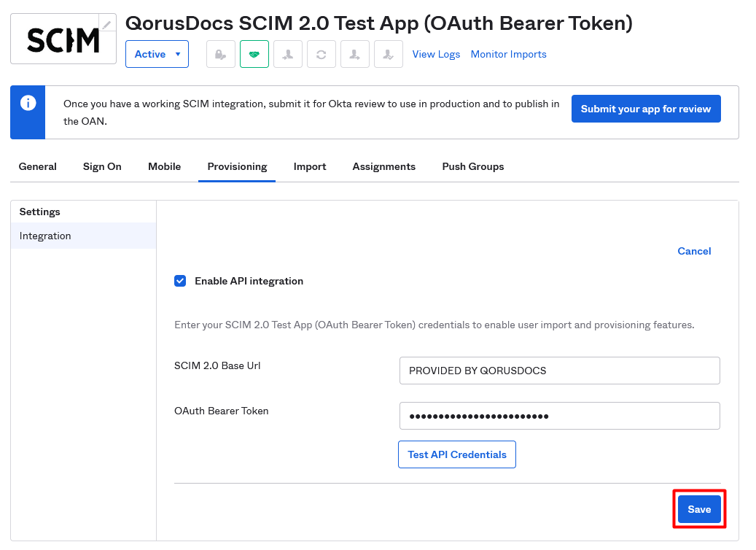Click the green handshake icon
The height and width of the screenshot is (550, 756).
(x=254, y=54)
